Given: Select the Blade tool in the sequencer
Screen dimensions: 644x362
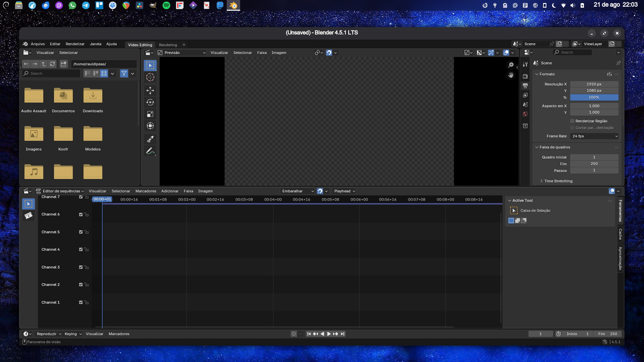Looking at the screenshot, I should pos(29,216).
